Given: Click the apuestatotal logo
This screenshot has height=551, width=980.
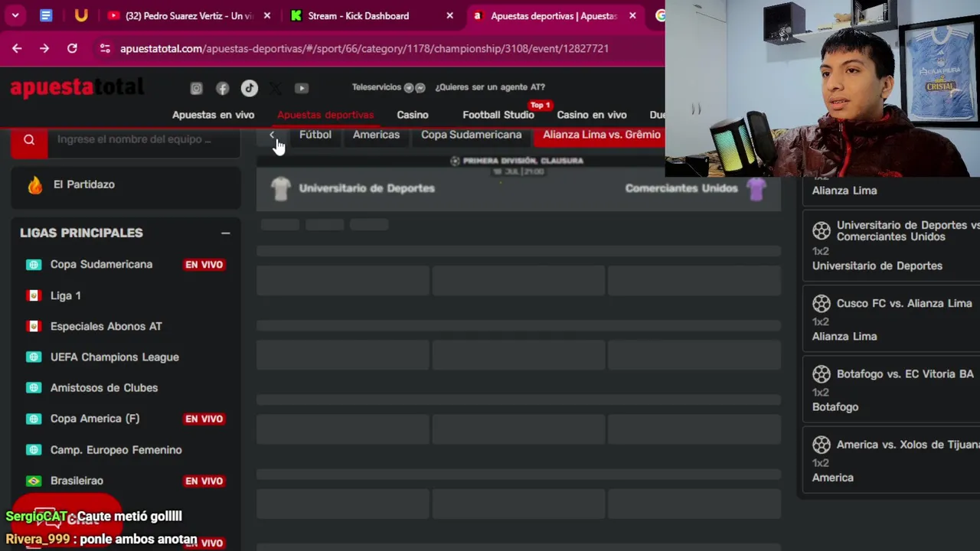Looking at the screenshot, I should click(77, 87).
